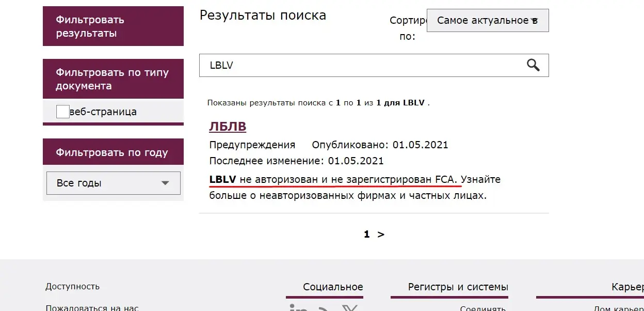Go to the next results page arrow

[381, 234]
